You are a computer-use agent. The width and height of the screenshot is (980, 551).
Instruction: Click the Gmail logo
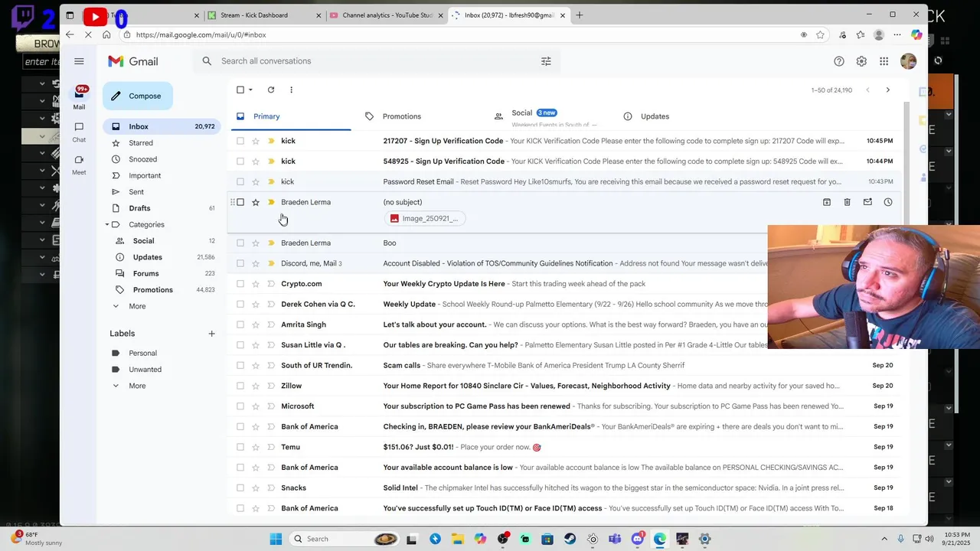133,61
